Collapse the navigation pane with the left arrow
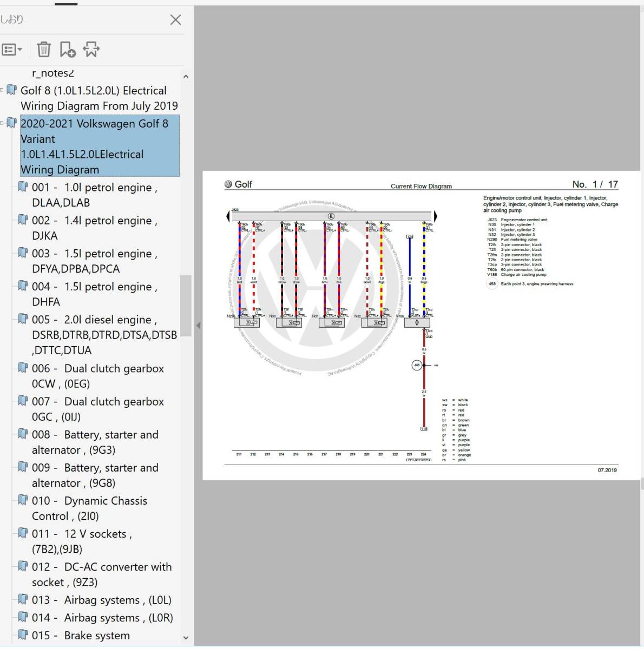The image size is (644, 649). pos(198,326)
